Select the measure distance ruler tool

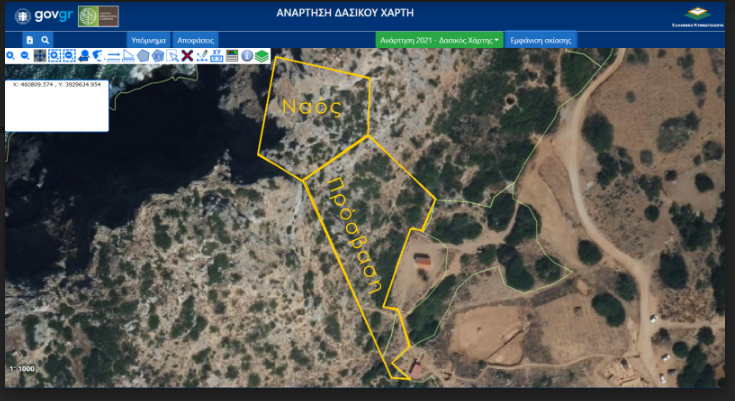(113, 55)
